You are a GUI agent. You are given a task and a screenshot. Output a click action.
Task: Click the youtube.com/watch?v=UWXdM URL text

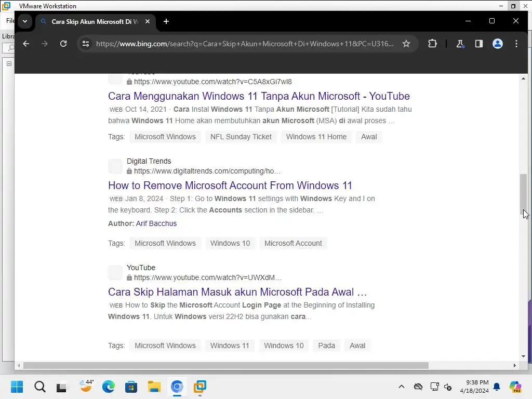[208, 277]
